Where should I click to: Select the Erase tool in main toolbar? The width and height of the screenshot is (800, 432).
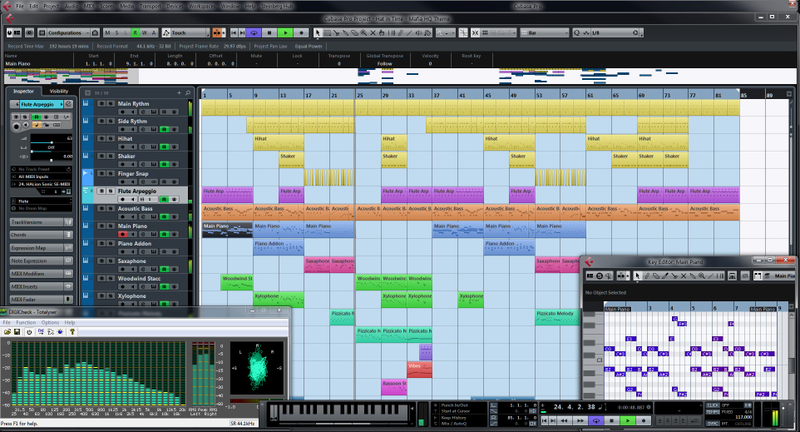tap(354, 33)
